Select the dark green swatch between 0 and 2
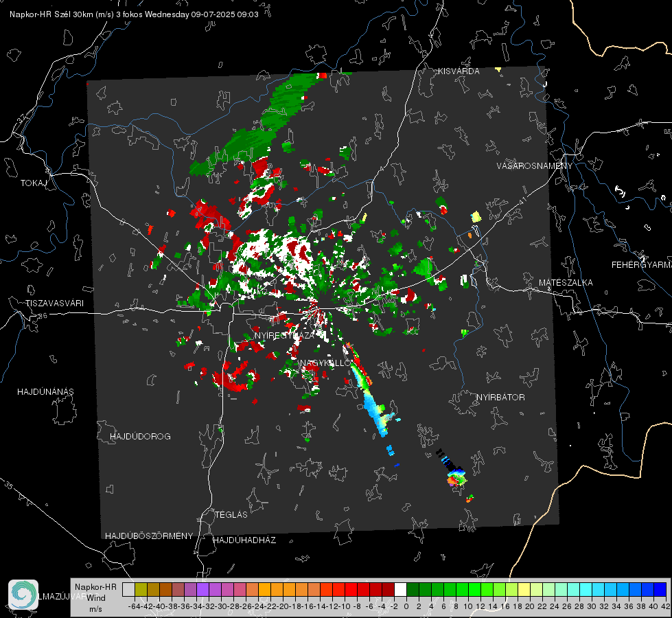The width and height of the screenshot is (672, 618). coord(413,589)
